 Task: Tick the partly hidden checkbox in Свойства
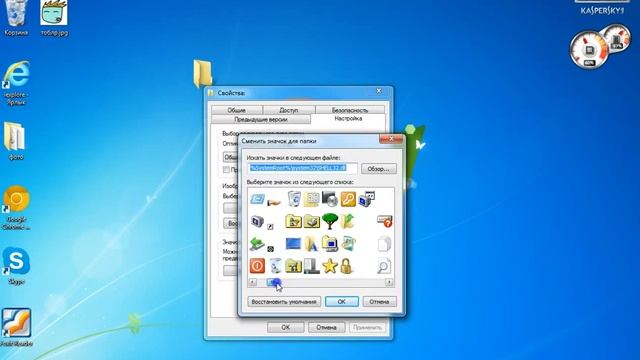[227, 169]
